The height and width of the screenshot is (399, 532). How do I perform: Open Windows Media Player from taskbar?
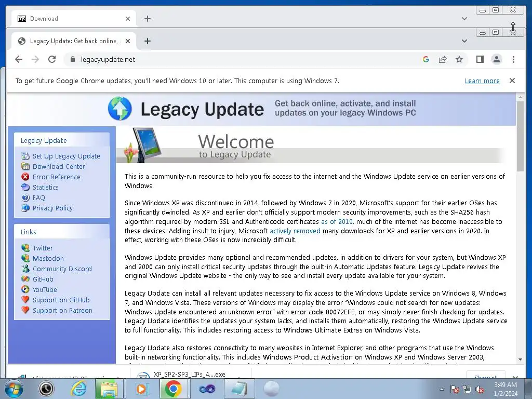[141, 389]
